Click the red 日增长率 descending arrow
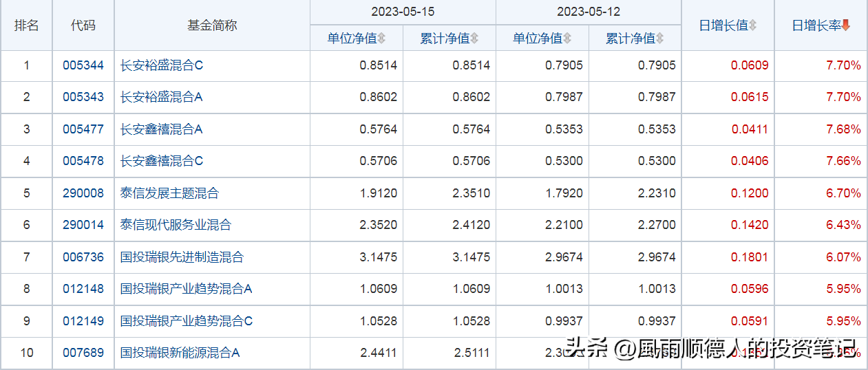 846,25
